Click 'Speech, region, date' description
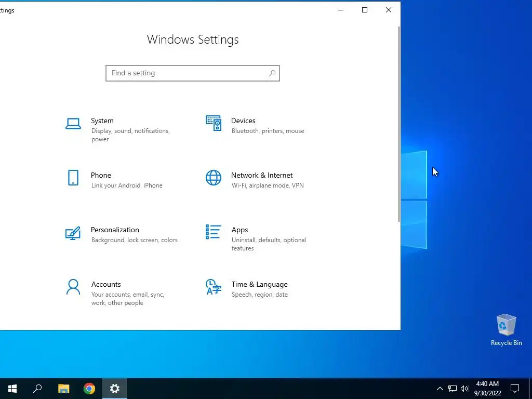 (x=260, y=295)
